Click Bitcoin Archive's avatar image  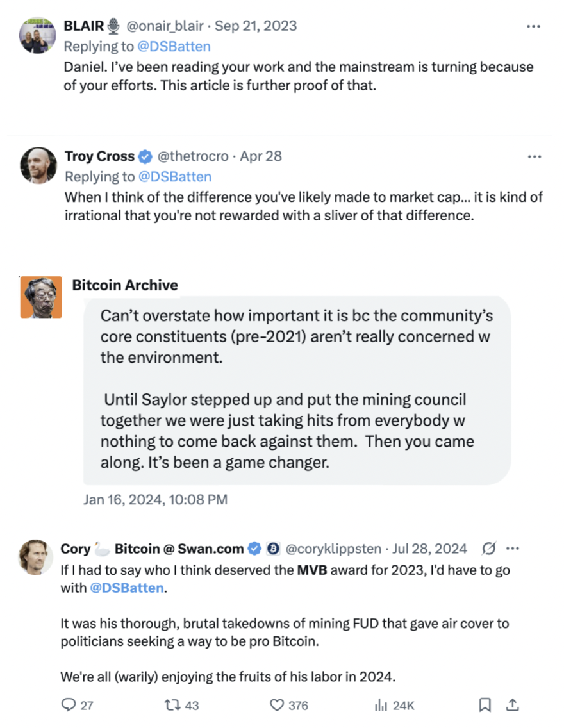41,297
